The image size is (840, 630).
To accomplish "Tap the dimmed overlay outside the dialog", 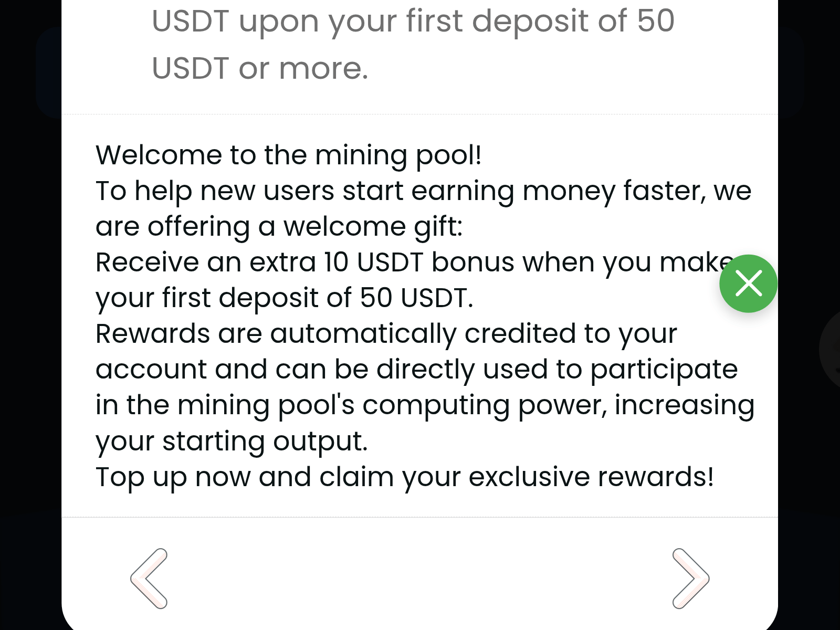I will [x=29, y=315].
